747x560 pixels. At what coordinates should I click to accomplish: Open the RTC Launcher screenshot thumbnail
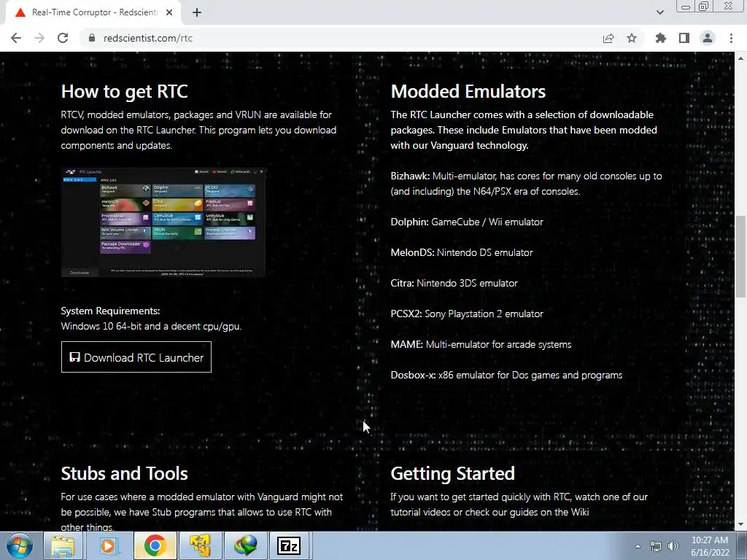pos(163,222)
